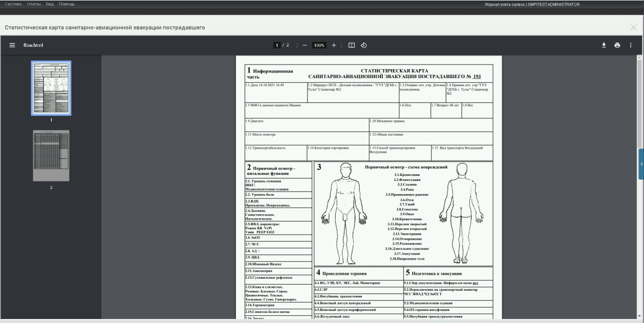Rotate the document counterclockwise
The image size is (644, 323).
[364, 45]
